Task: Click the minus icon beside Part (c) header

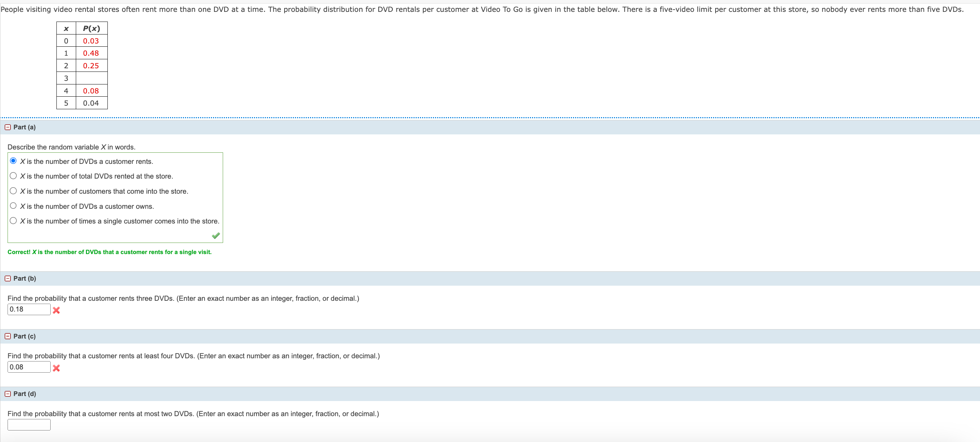Action: (x=7, y=336)
